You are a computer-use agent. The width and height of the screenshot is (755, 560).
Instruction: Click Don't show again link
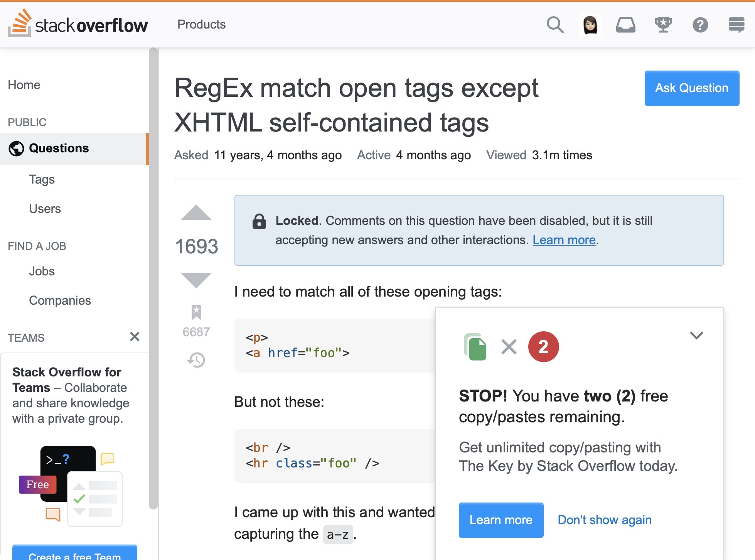pos(604,520)
